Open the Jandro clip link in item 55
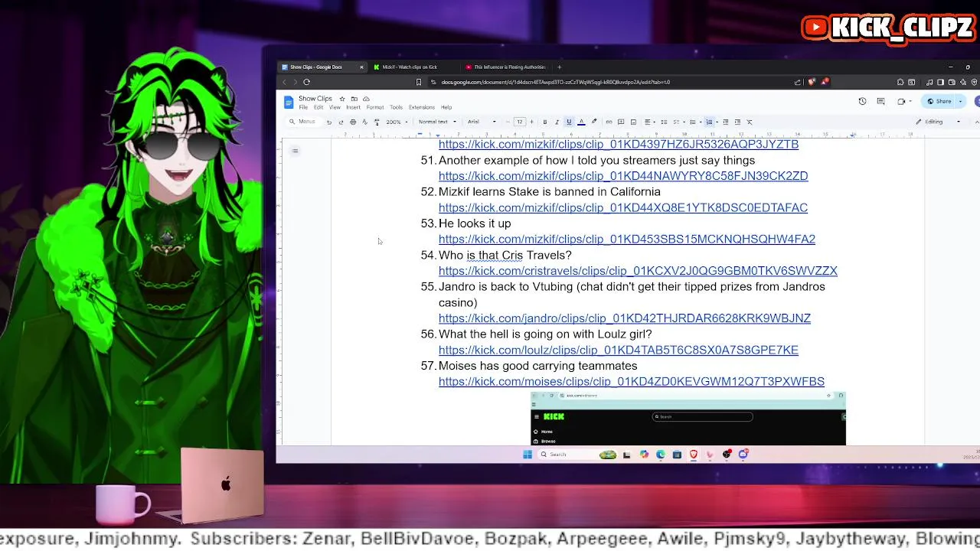The image size is (980, 551). click(x=624, y=318)
